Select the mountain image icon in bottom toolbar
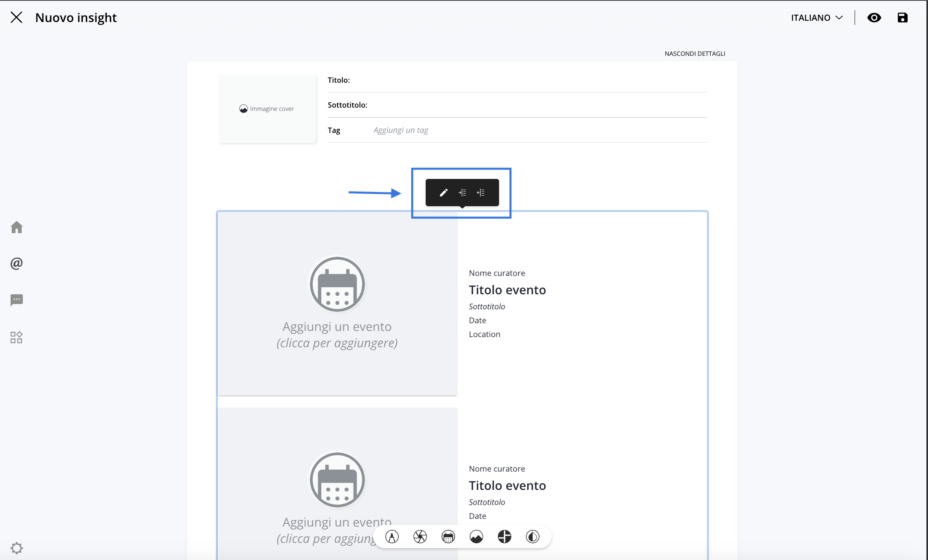This screenshot has width=928, height=560. 476,537
